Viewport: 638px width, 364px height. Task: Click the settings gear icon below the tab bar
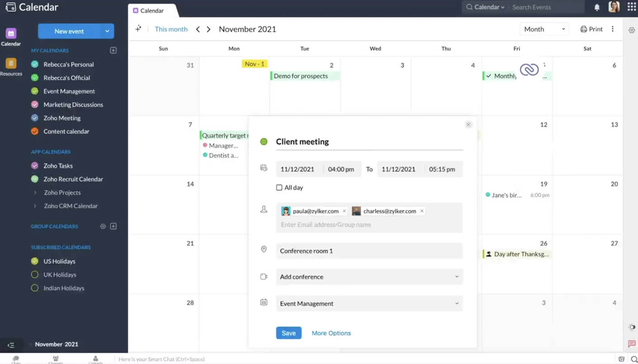coord(632,30)
